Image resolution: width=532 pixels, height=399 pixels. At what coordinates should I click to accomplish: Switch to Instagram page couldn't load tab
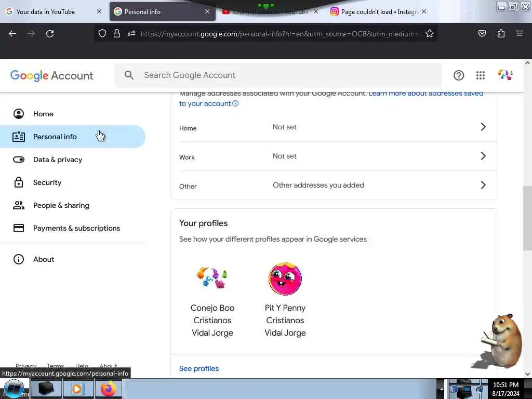(x=378, y=12)
